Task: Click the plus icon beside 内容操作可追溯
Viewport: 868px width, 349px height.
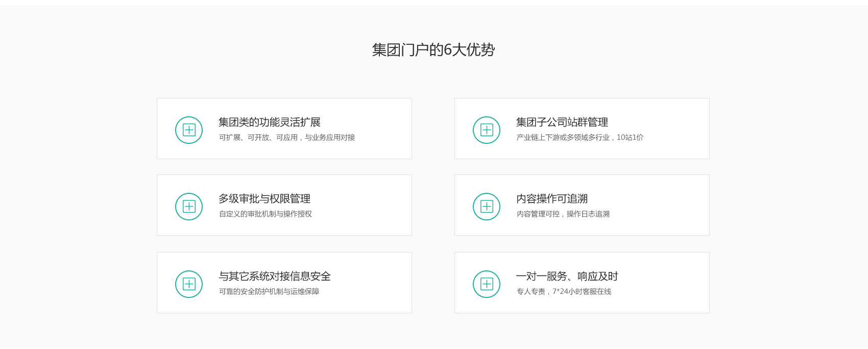Action: pos(487,207)
